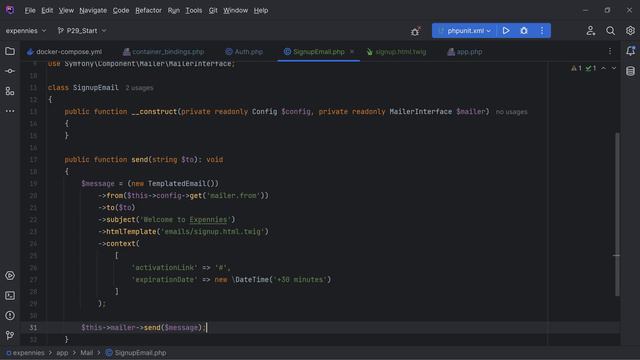Open the Terminal tool window
The width and height of the screenshot is (640, 360).
[10, 296]
